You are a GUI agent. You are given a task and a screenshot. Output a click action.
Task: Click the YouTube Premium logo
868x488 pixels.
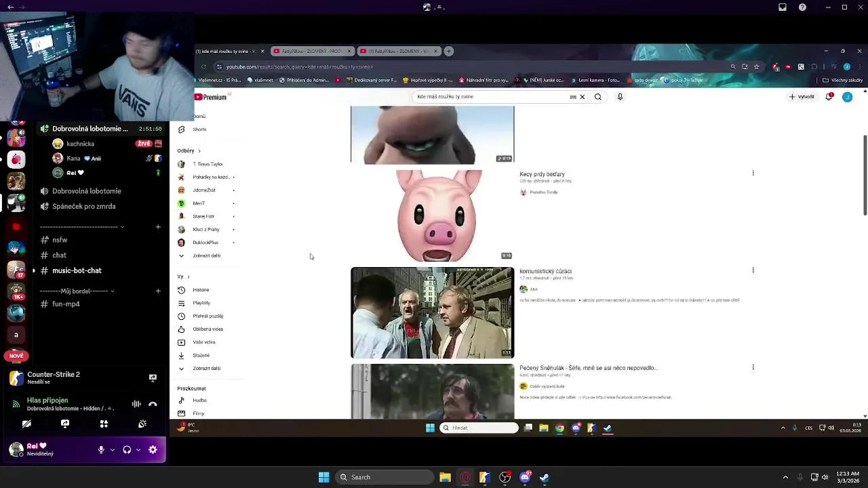pos(211,97)
